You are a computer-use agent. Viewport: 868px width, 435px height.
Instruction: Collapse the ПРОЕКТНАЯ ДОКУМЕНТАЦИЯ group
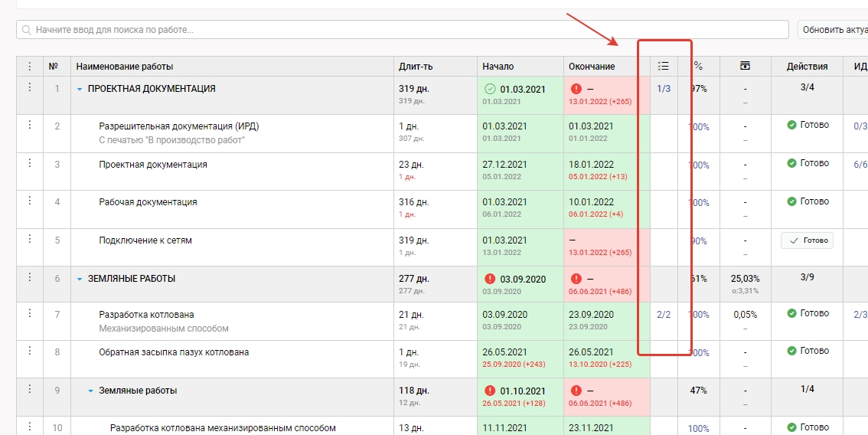pyautogui.click(x=80, y=89)
